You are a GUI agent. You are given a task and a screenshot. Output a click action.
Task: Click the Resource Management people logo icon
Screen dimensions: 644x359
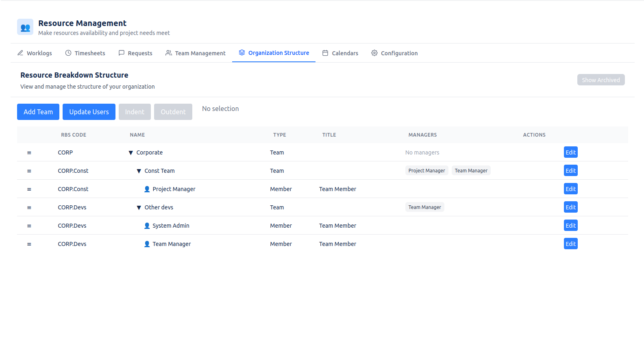click(25, 27)
